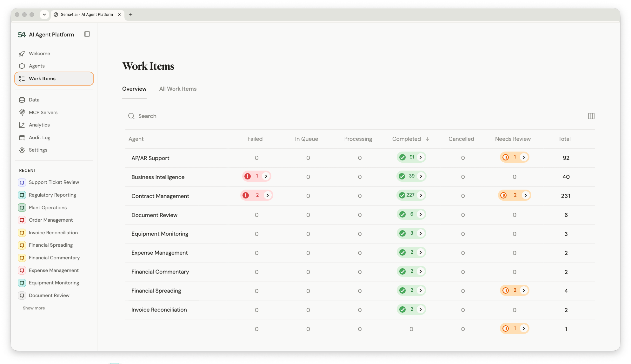Close the Sema4.ai browser tab

pyautogui.click(x=119, y=15)
